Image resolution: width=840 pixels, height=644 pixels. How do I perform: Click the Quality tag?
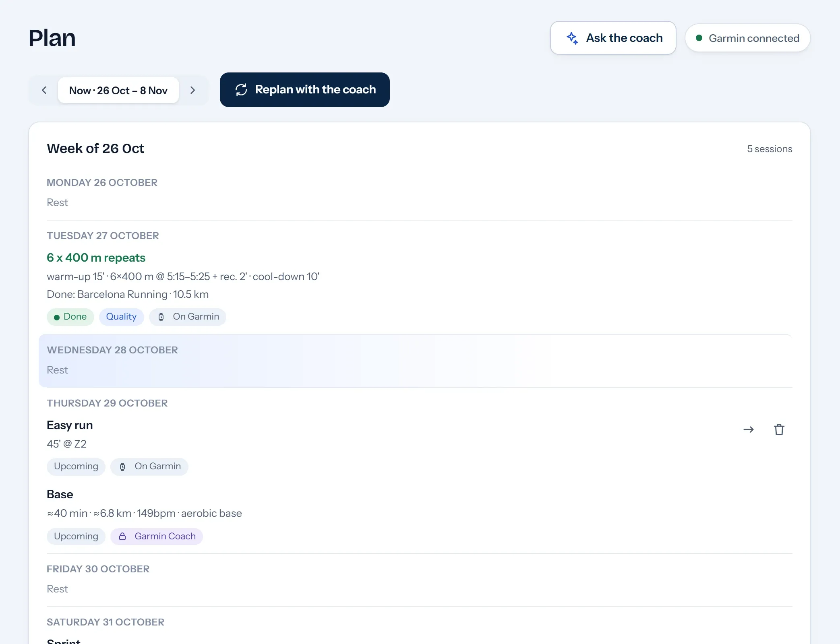[121, 317]
